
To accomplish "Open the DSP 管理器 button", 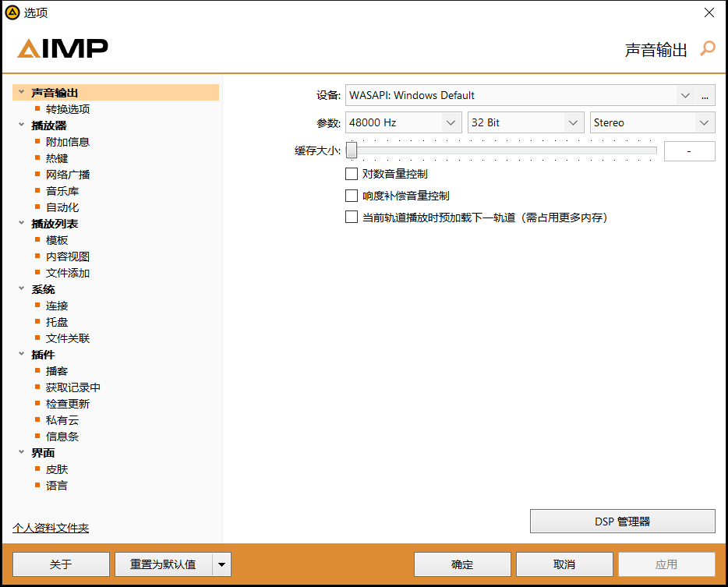I will tap(623, 522).
